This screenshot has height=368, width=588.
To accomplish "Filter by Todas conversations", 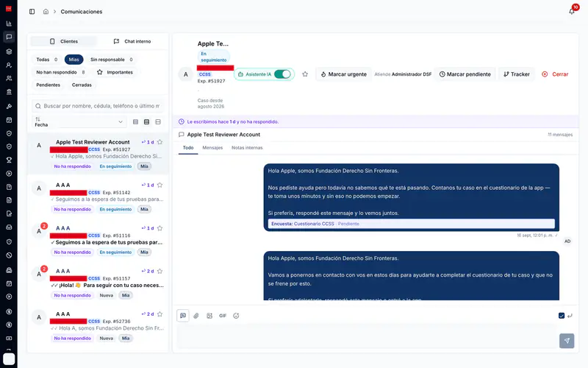I will click(x=47, y=60).
